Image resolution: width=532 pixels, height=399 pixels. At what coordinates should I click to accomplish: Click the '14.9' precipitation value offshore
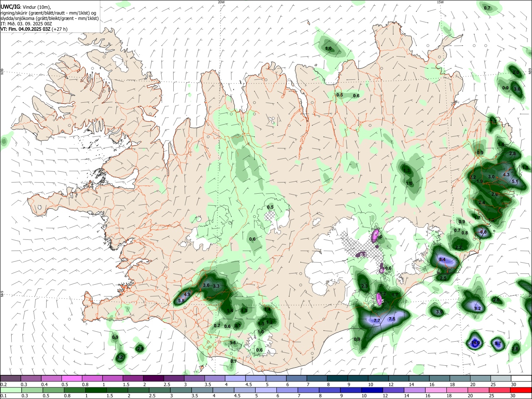pyautogui.click(x=476, y=343)
